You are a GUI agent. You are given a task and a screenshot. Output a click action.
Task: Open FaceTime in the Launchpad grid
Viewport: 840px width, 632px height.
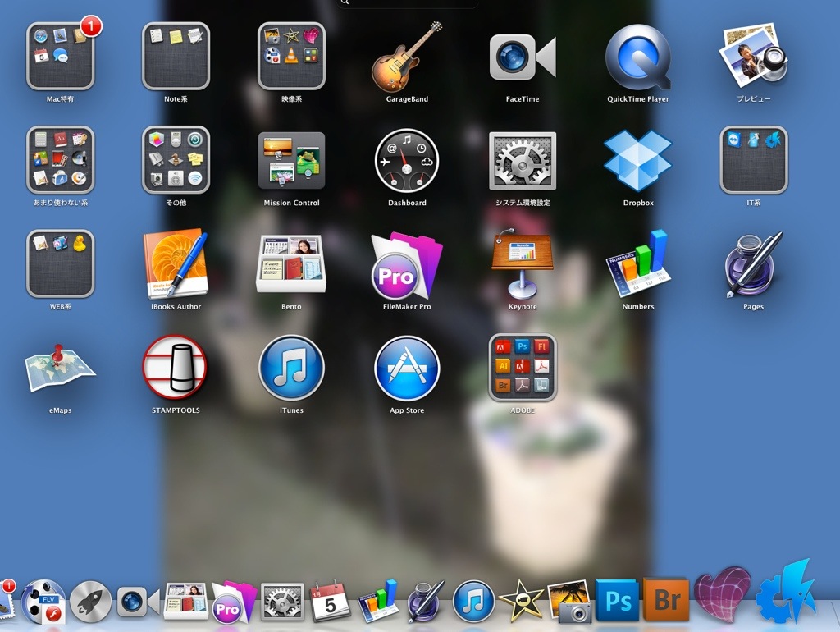[523, 57]
